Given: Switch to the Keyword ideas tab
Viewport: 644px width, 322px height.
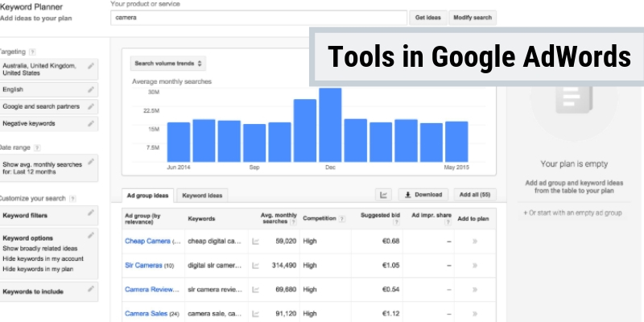Looking at the screenshot, I should pos(201,195).
